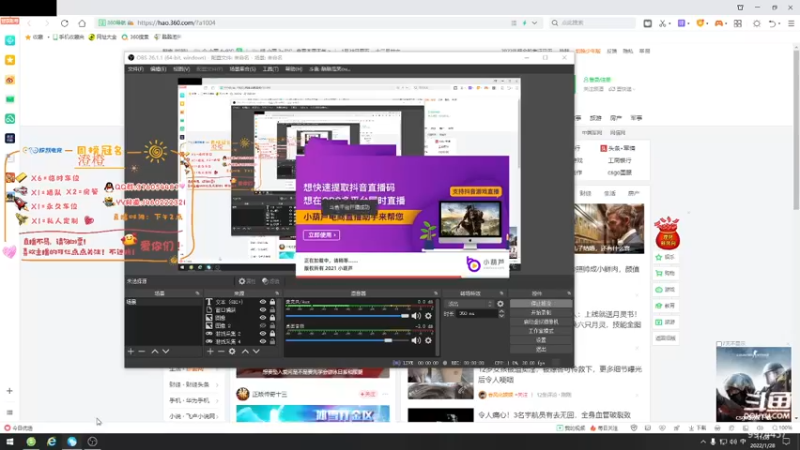
Task: Switch OBS to 工作室模式 studio mode
Action: (x=541, y=331)
